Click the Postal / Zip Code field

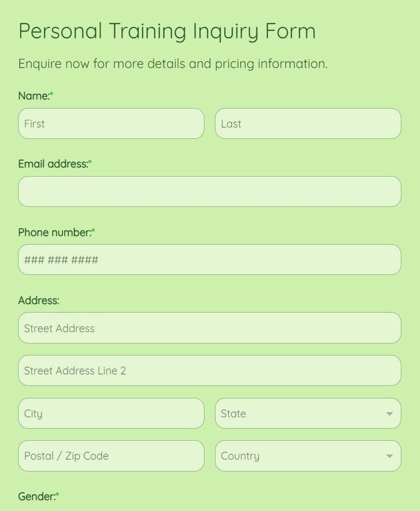(x=111, y=456)
